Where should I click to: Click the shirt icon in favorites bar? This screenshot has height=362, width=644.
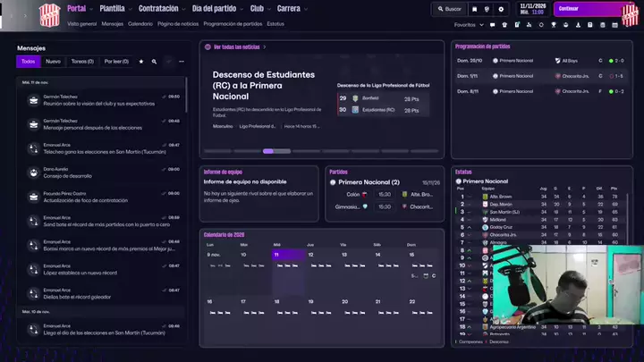coord(504,25)
